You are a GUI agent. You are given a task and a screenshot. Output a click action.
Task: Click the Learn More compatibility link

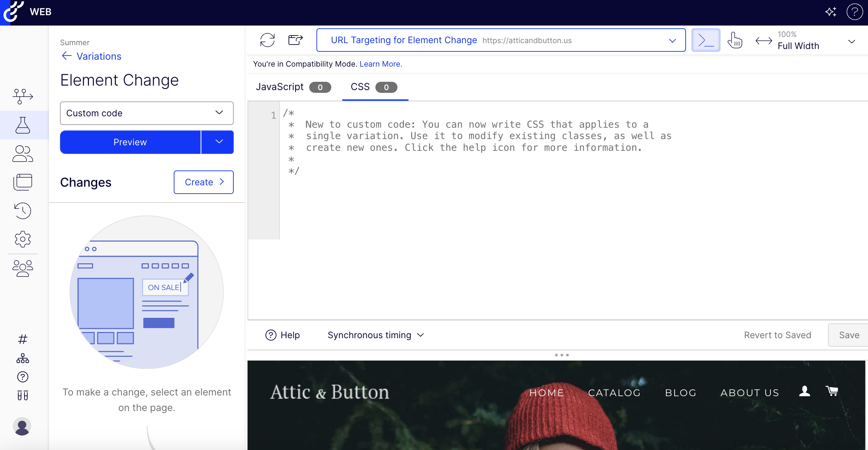380,64
